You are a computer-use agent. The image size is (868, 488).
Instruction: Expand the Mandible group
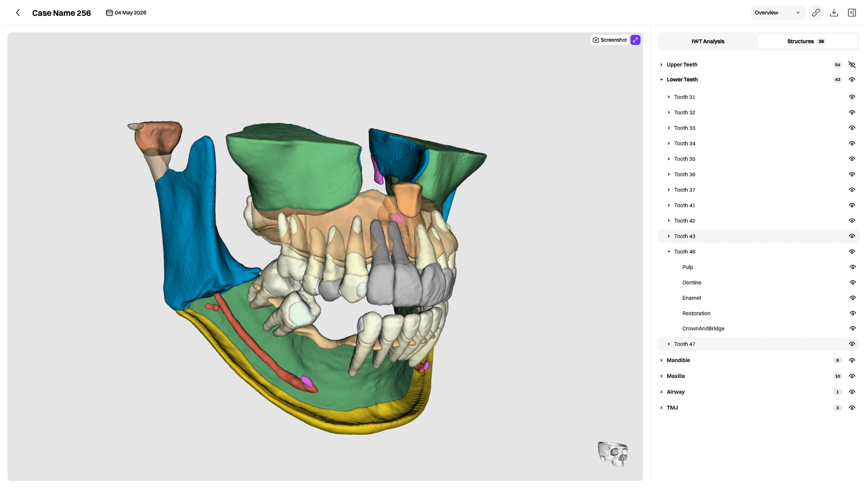tap(661, 361)
